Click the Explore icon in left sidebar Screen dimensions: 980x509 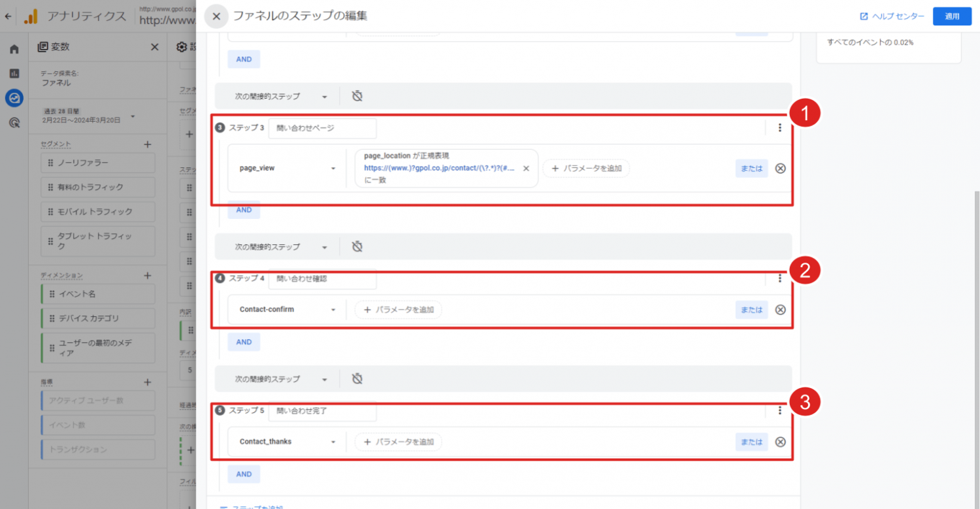coord(14,98)
